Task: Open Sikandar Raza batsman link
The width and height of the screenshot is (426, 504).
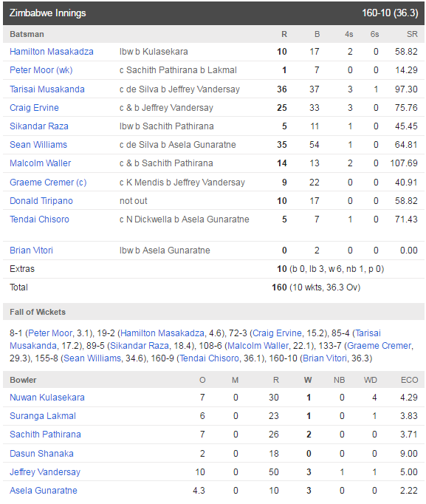Action: point(39,126)
